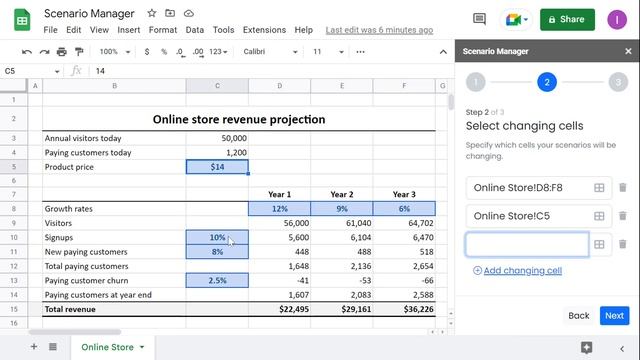Open the comment history icon
This screenshot has height=360, width=640.
point(479,19)
